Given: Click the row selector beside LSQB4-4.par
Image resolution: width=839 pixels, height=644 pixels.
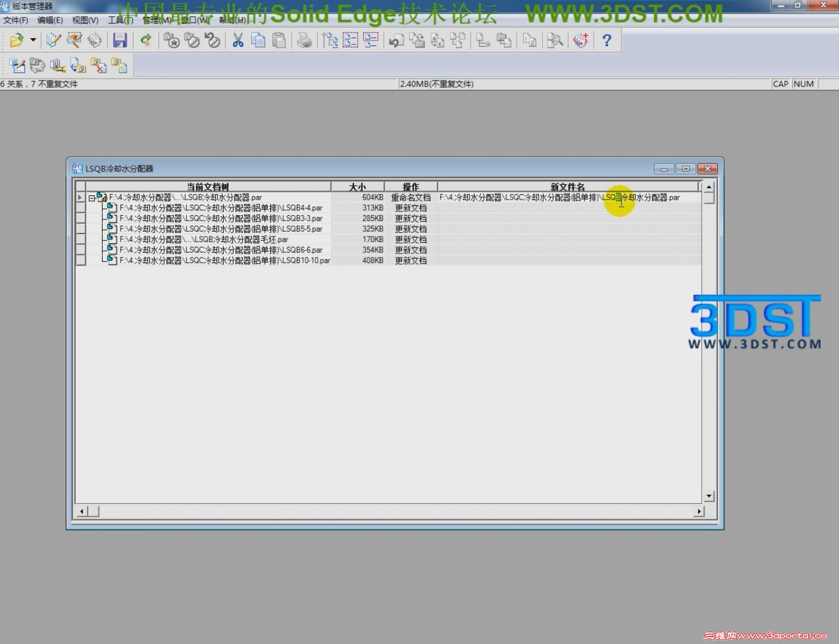Looking at the screenshot, I should [x=80, y=208].
